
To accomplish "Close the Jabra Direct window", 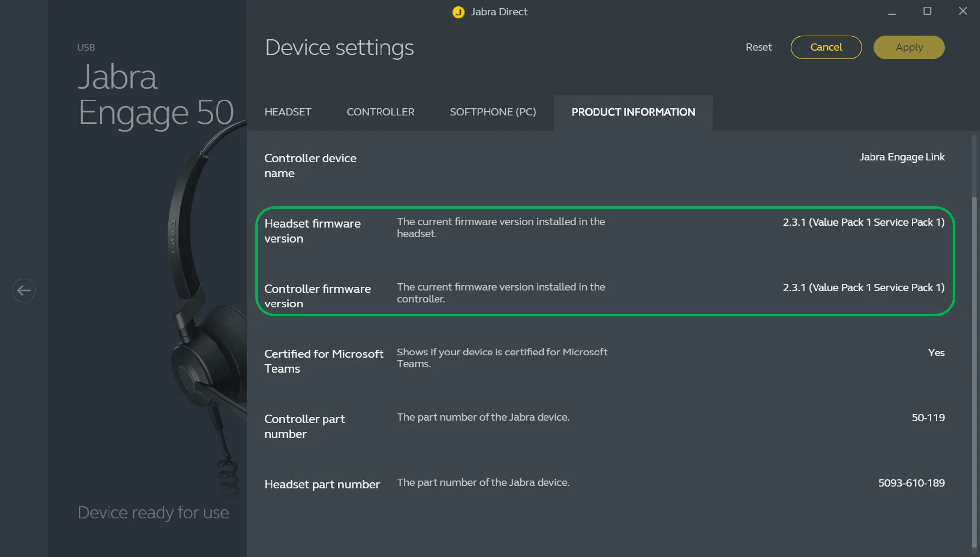I will (963, 11).
